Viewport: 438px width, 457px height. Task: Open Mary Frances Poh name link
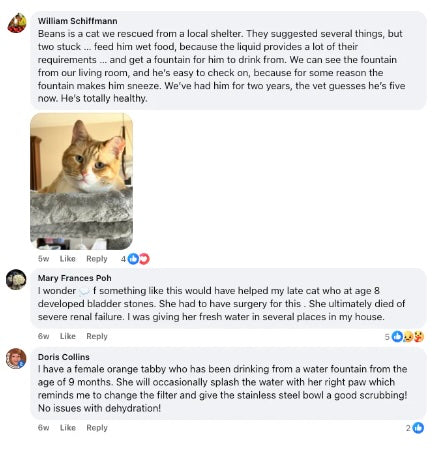[x=74, y=278]
